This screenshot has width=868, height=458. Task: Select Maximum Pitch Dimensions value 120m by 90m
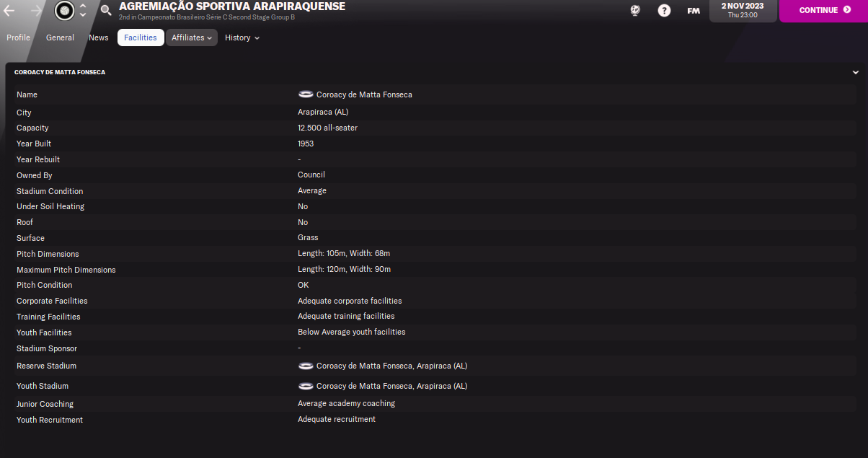344,269
